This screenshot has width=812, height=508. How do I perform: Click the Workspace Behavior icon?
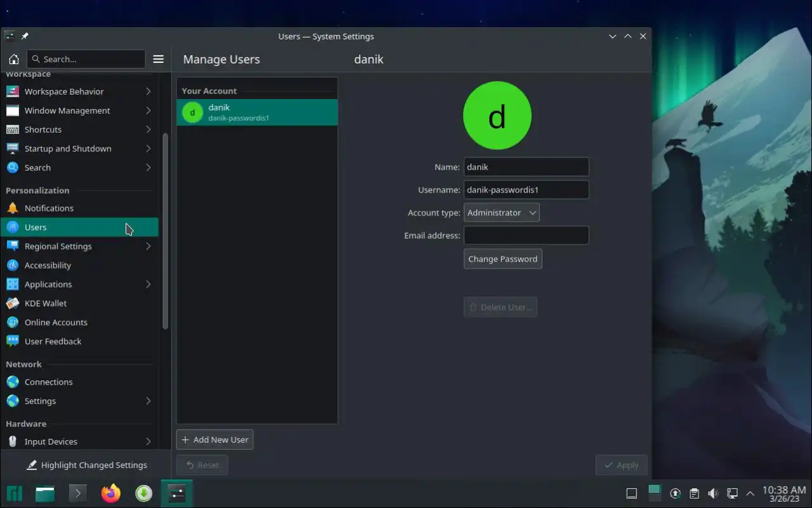click(13, 91)
